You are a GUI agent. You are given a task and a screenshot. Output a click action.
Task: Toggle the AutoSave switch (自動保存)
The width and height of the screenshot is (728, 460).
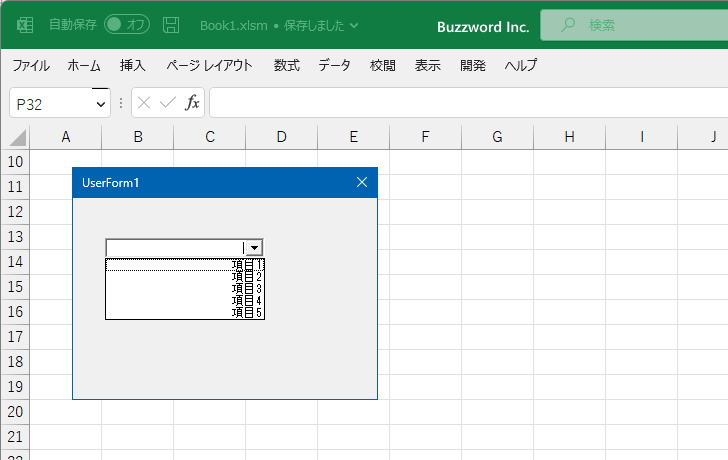point(127,25)
